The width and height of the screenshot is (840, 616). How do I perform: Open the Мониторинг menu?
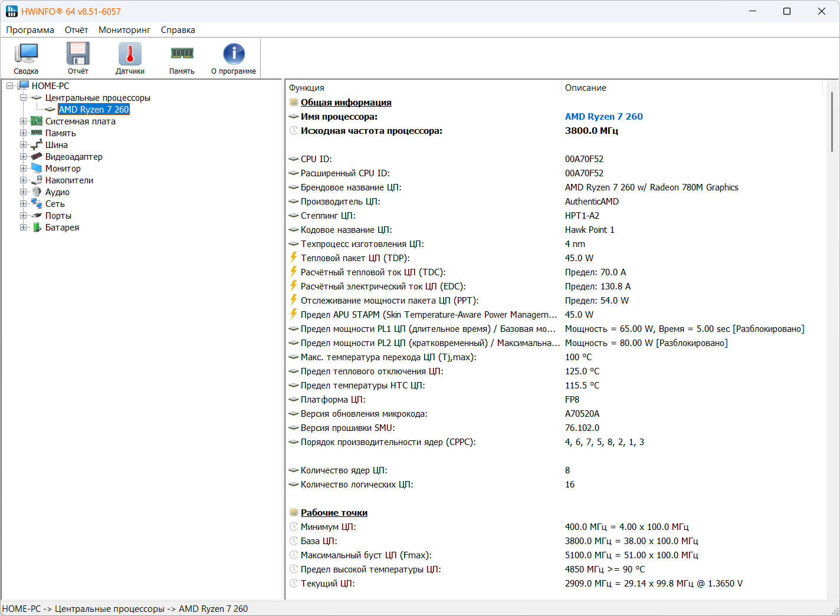pos(124,30)
